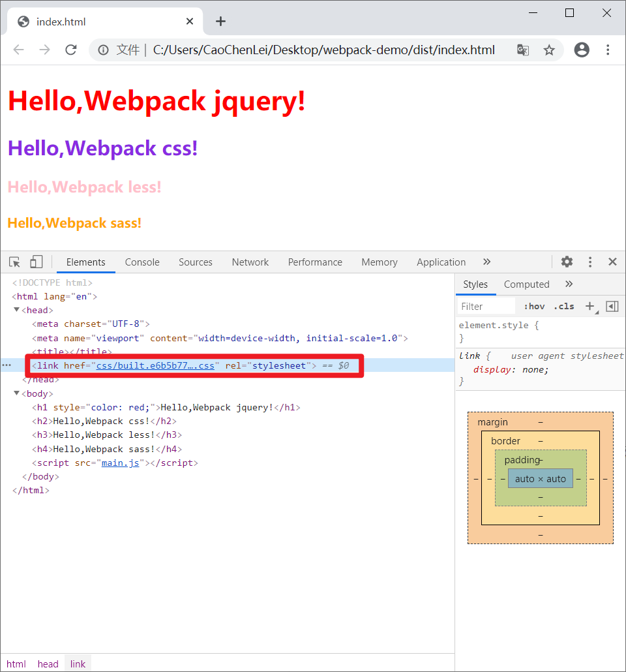This screenshot has height=672, width=626.
Task: Click the styles Filter input
Action: pos(486,307)
